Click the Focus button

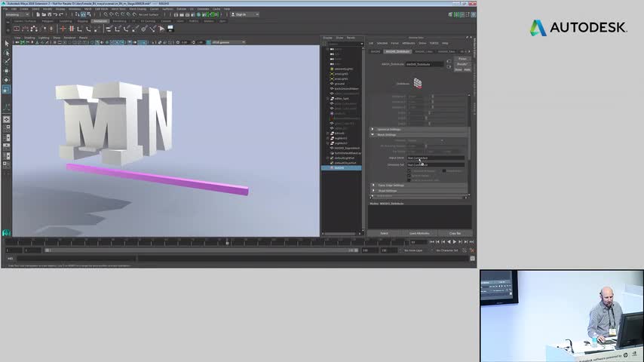pos(462,59)
